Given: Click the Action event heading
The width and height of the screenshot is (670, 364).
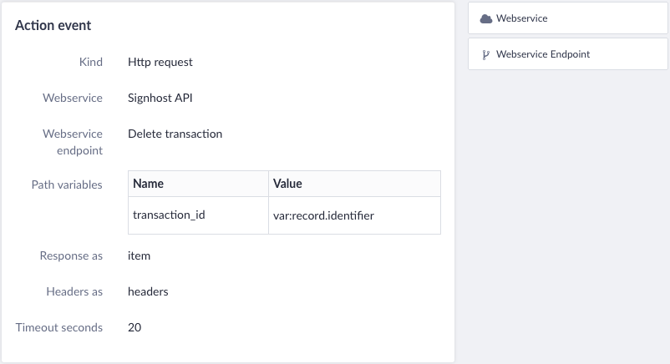Looking at the screenshot, I should [x=53, y=25].
